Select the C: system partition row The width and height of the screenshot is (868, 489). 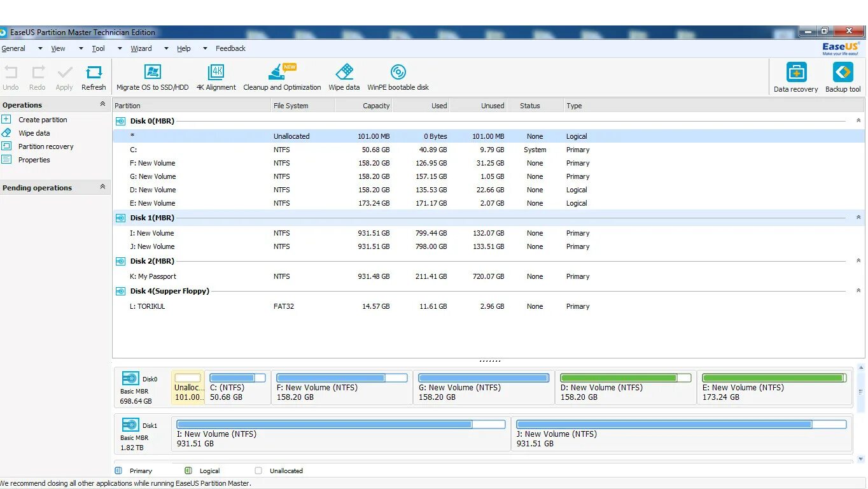(x=489, y=150)
